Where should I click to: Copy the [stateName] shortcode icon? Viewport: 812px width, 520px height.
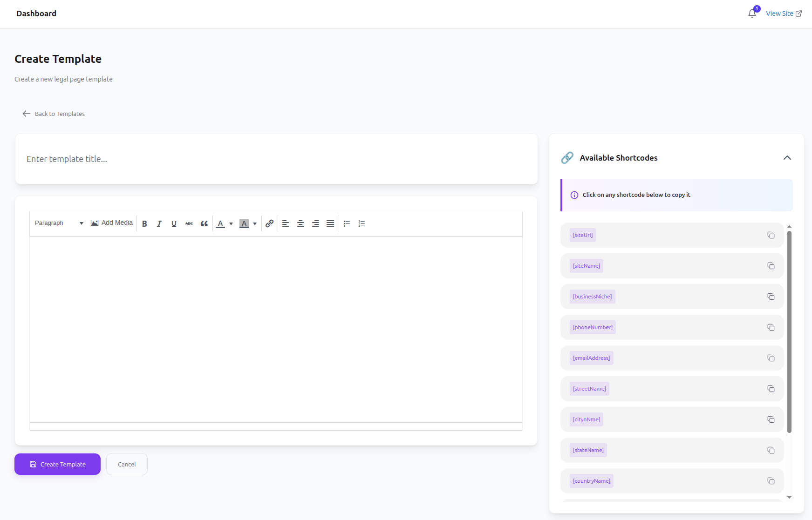771,450
